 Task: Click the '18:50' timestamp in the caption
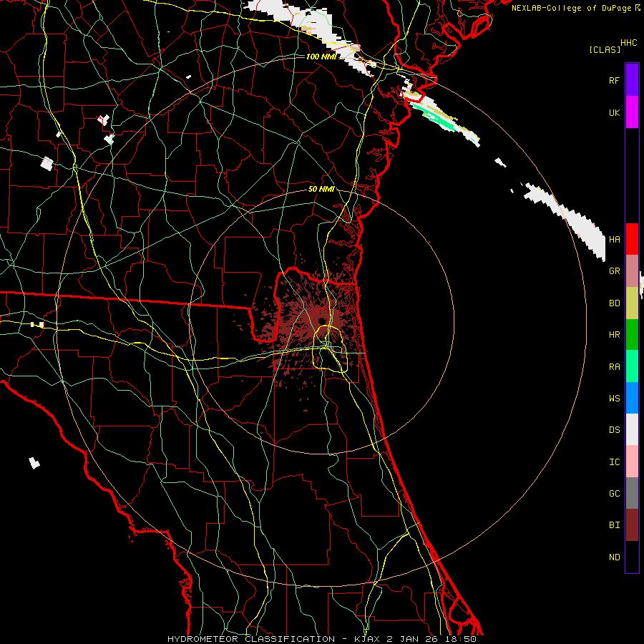coord(462,639)
